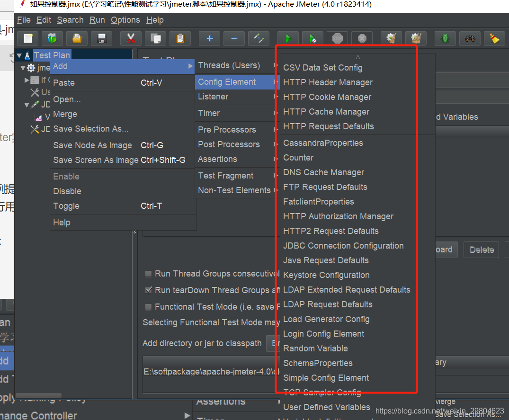Click the Clear results broom icon
Screen dimensions: 509x420
[391, 39]
